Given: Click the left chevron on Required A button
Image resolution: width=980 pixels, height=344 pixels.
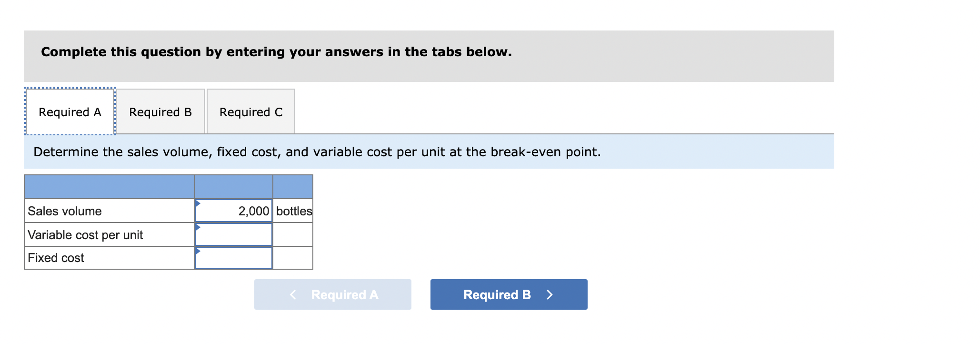Looking at the screenshot, I should [293, 294].
